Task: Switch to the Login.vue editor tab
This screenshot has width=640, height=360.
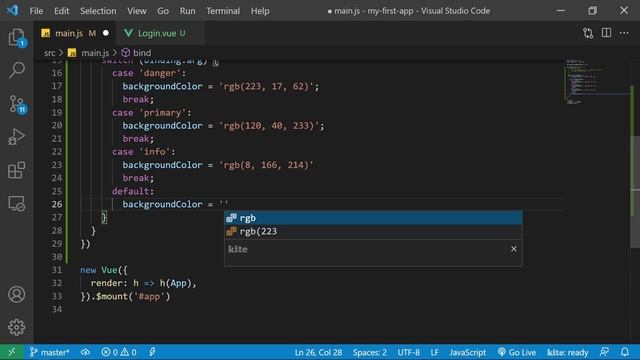Action: tap(161, 33)
